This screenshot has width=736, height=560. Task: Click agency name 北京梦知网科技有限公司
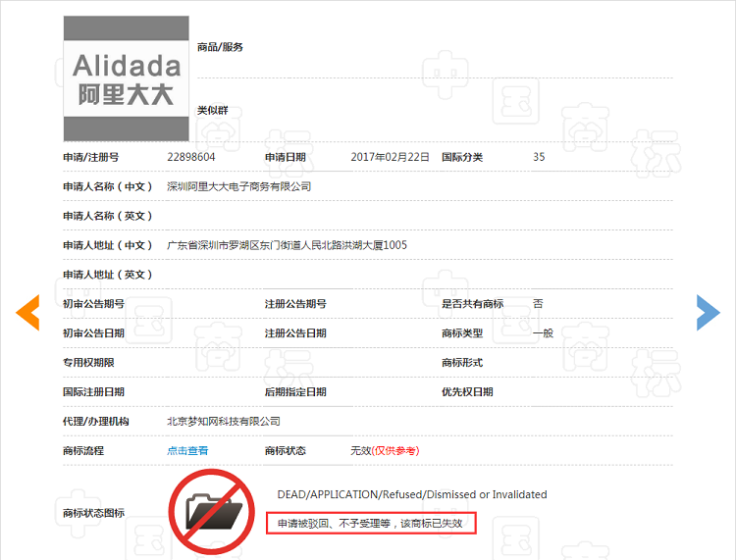224,422
